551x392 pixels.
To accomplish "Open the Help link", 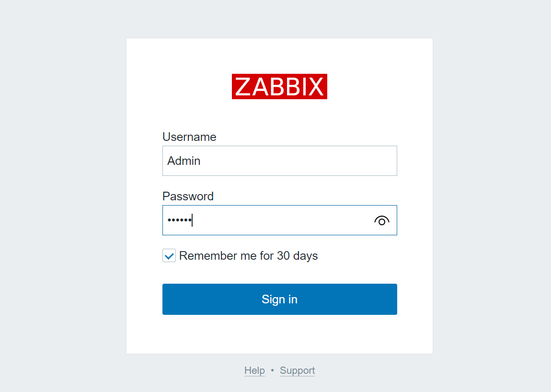I will 254,370.
